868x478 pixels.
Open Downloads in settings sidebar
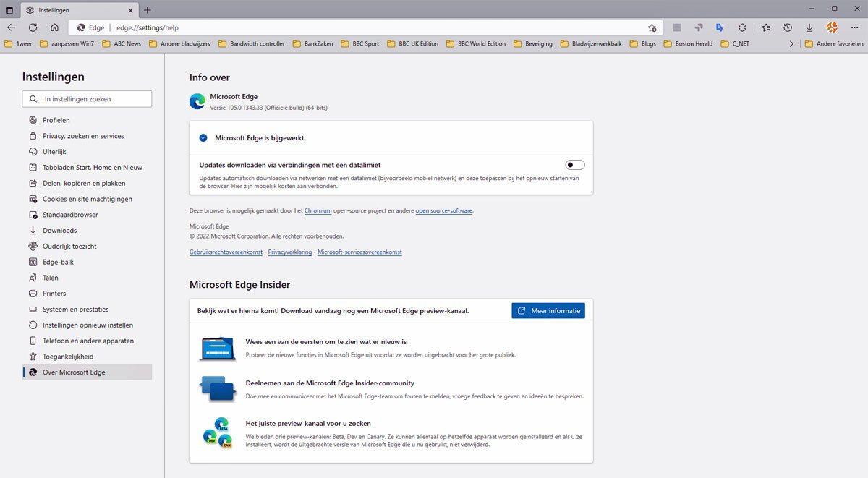click(87, 231)
